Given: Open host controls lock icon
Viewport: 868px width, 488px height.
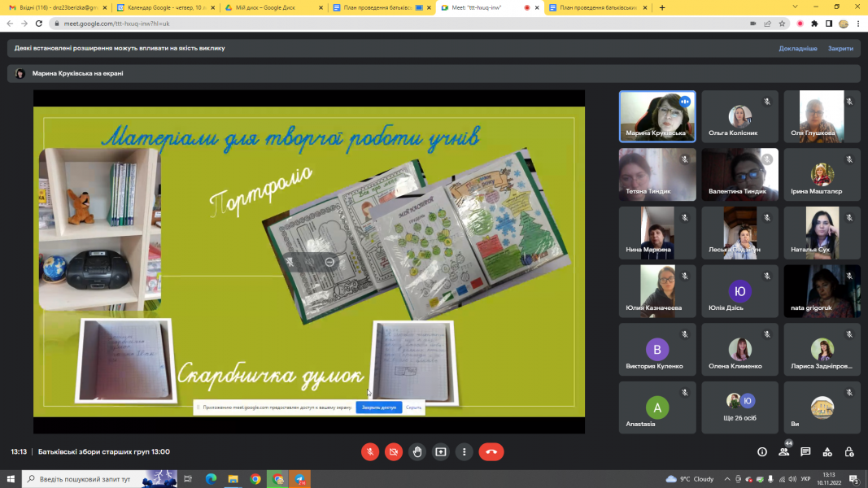Looking at the screenshot, I should point(849,451).
